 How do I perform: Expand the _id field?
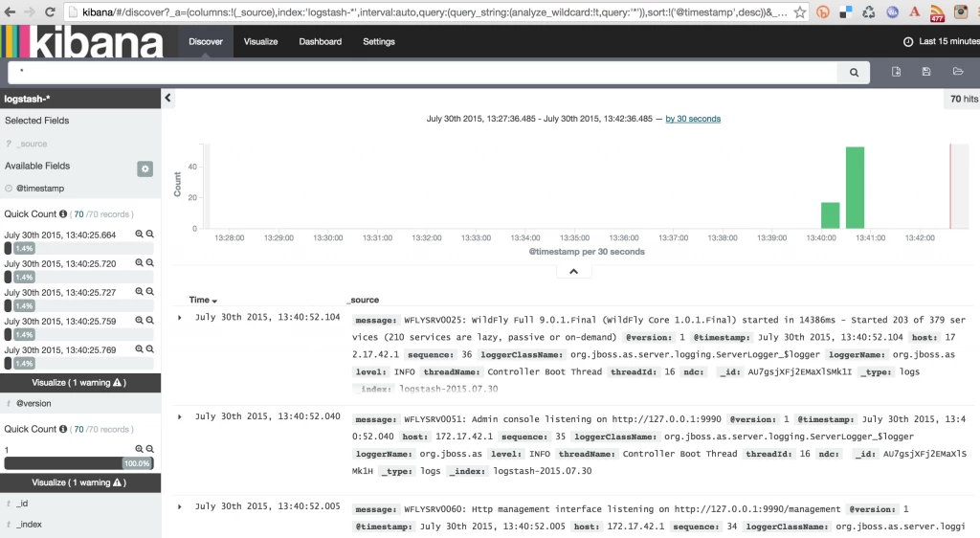[23, 504]
